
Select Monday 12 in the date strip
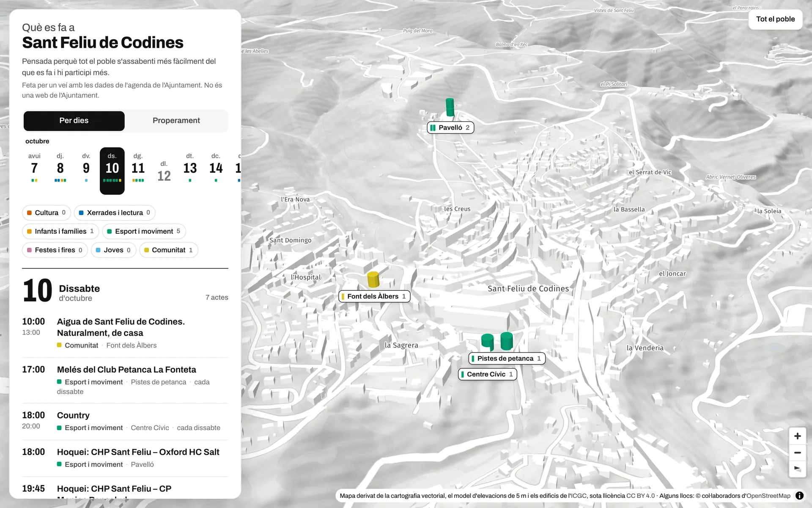164,171
